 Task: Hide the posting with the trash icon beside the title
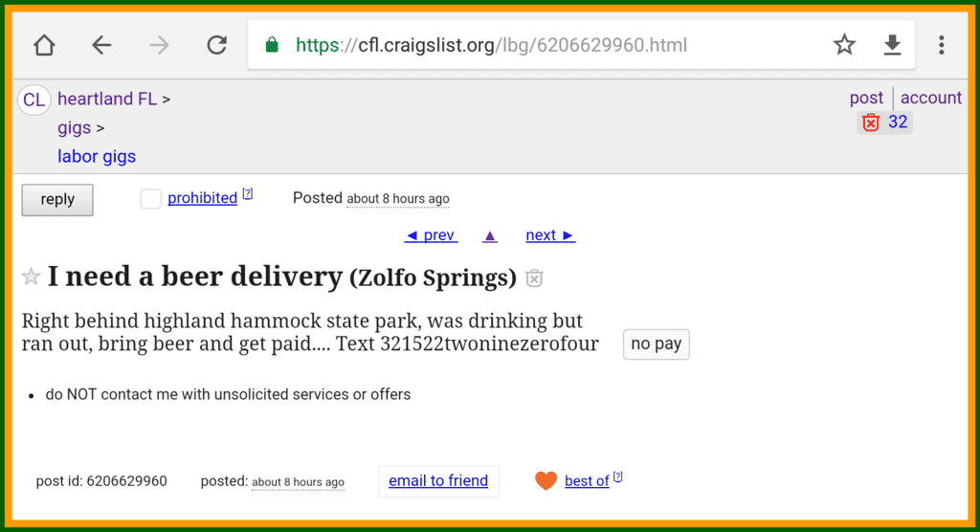(535, 278)
